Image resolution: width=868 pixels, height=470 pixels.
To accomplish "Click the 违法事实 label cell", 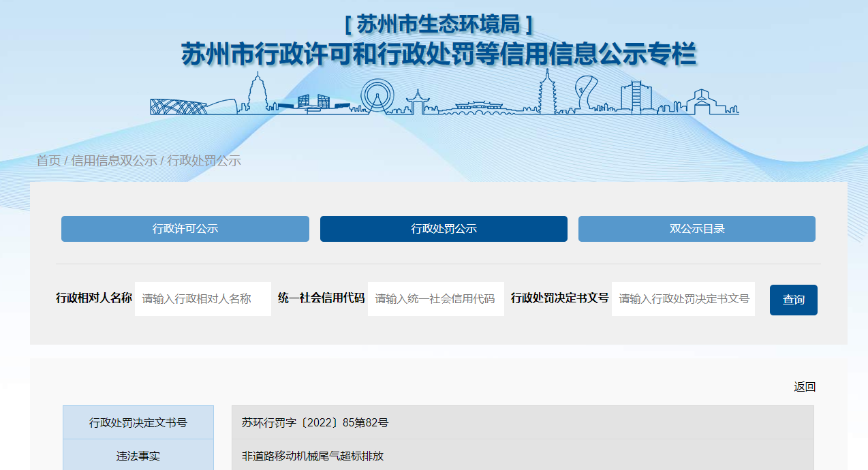I will (138, 456).
